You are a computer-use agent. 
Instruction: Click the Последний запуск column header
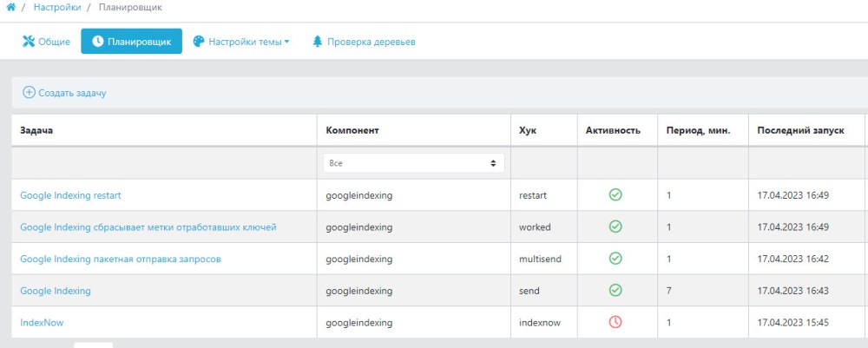(800, 130)
